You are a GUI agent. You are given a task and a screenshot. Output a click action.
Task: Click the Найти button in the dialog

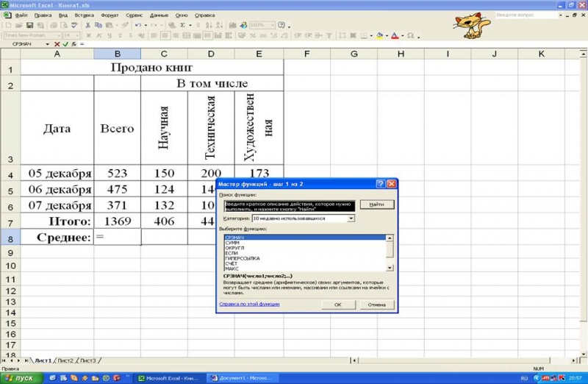(x=377, y=205)
